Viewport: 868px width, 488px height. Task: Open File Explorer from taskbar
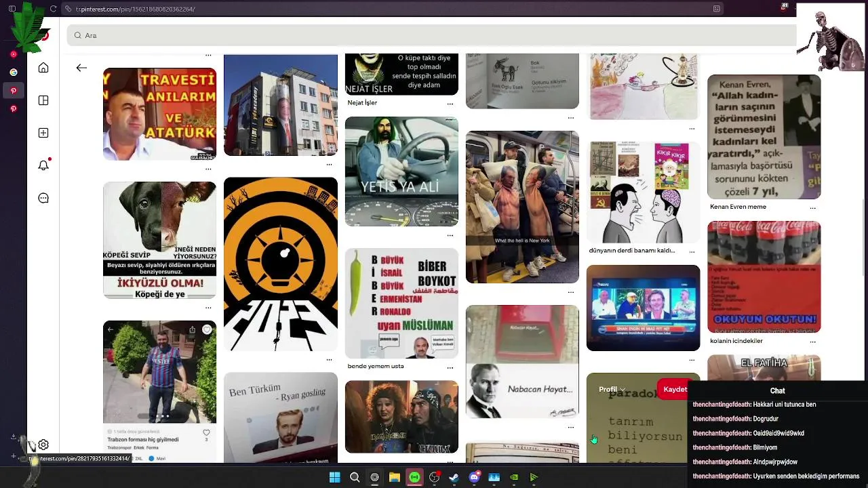pos(394,477)
